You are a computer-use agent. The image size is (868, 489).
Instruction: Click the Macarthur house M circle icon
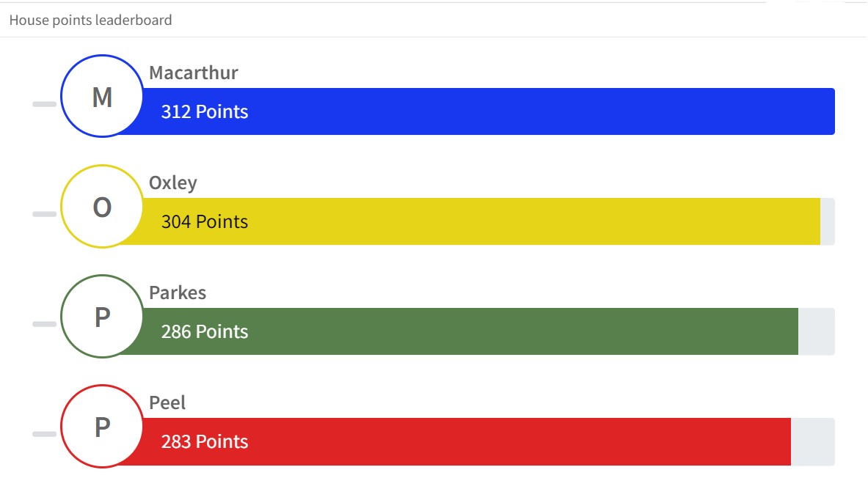pyautogui.click(x=102, y=96)
